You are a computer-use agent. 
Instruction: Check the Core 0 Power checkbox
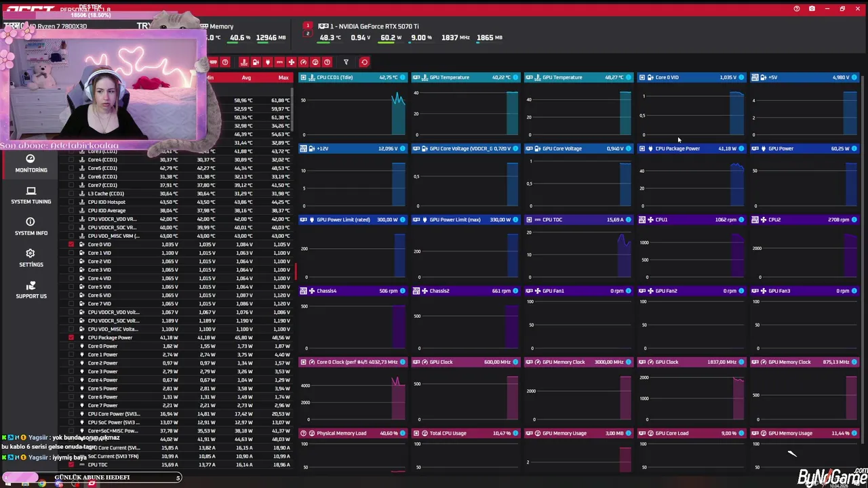click(x=71, y=346)
